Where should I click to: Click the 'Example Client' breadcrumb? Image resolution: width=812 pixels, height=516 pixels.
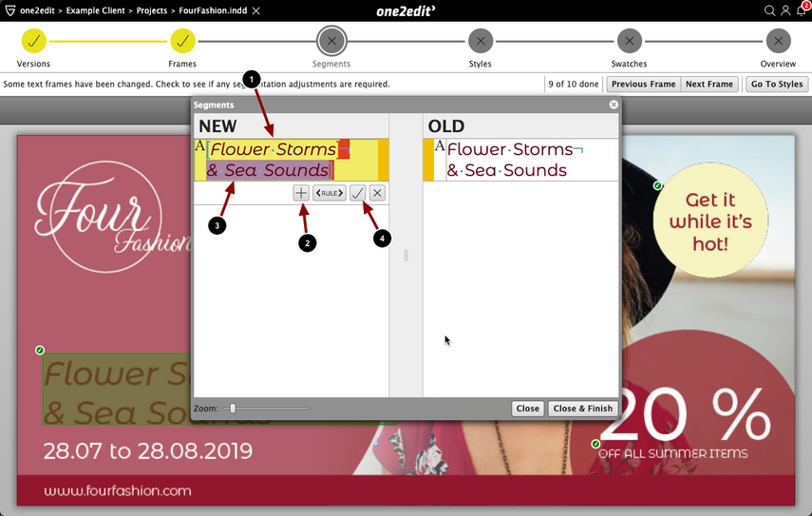coord(95,10)
